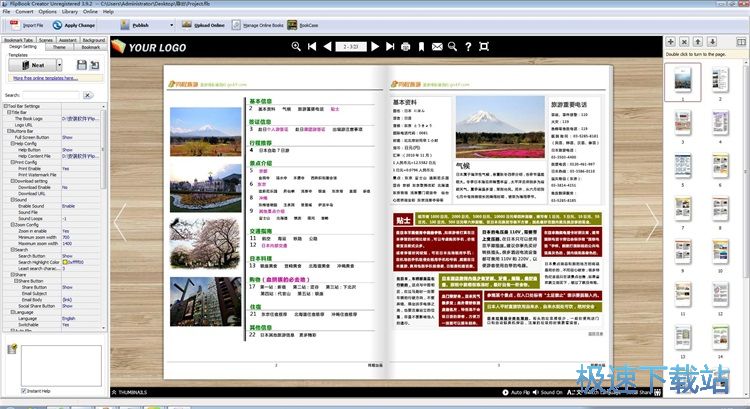Click the help question mark icon
Image resolution: width=750 pixels, height=409 pixels.
(x=468, y=46)
